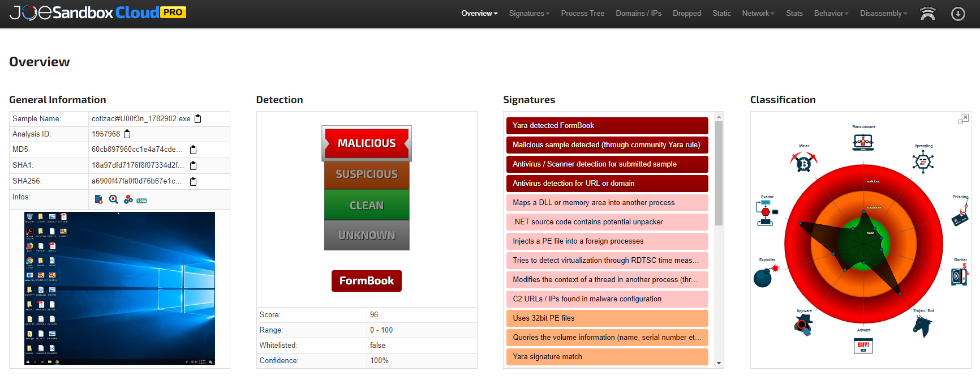Click the Miner bitcoin classification icon

coord(804,163)
